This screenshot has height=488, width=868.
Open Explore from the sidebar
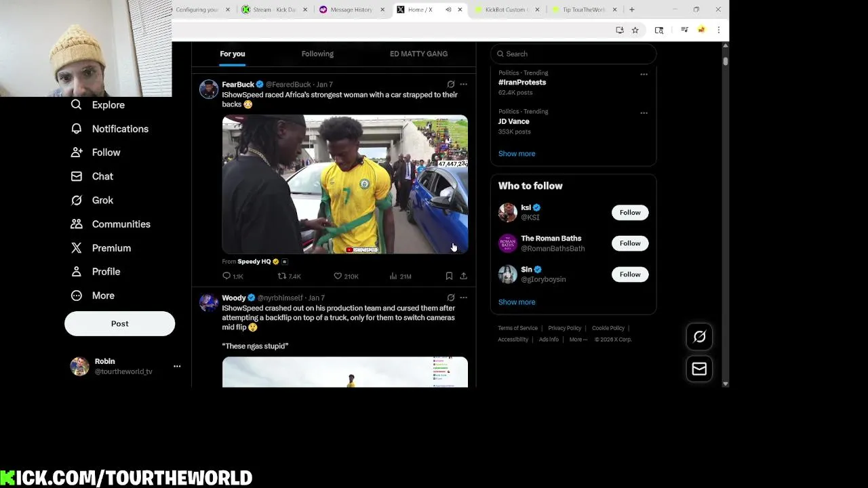[98, 105]
